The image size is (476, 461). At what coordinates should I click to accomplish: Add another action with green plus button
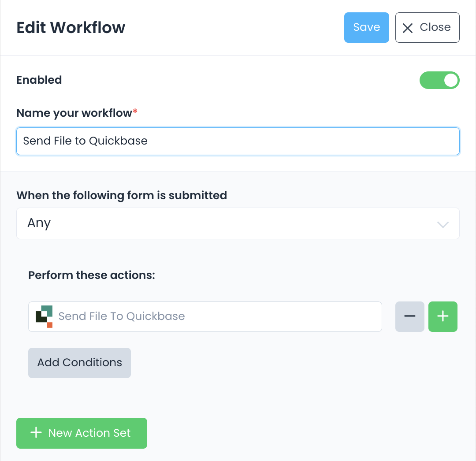443,316
